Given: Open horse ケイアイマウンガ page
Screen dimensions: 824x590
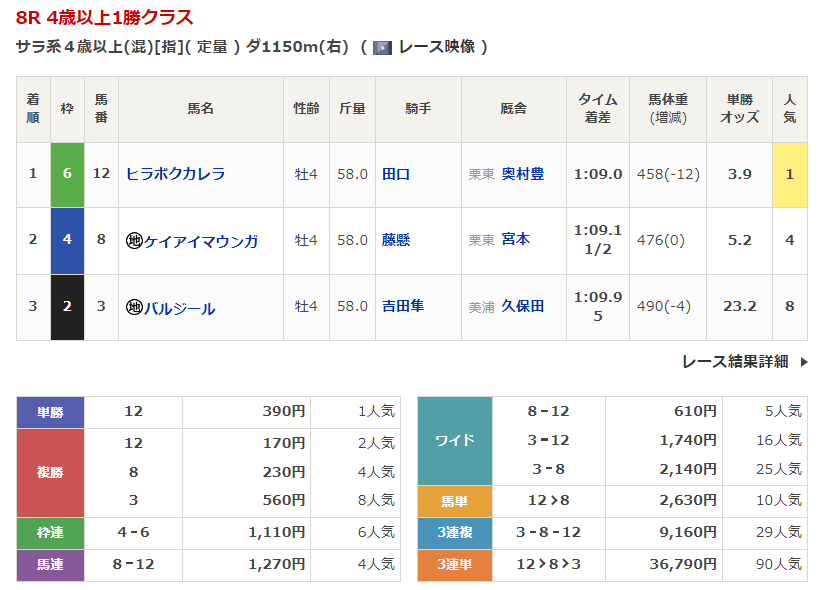Looking at the screenshot, I should 201,241.
